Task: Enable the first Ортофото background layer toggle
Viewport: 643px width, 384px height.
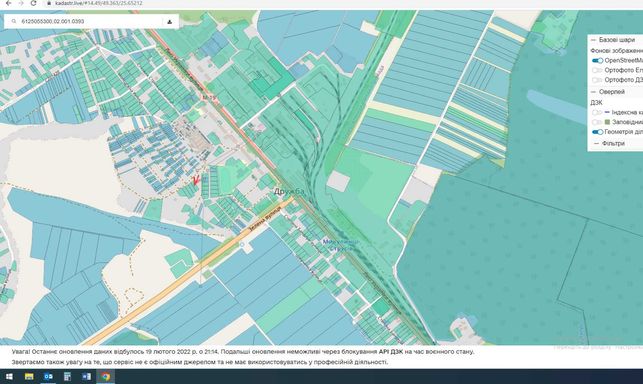Action: click(x=597, y=70)
